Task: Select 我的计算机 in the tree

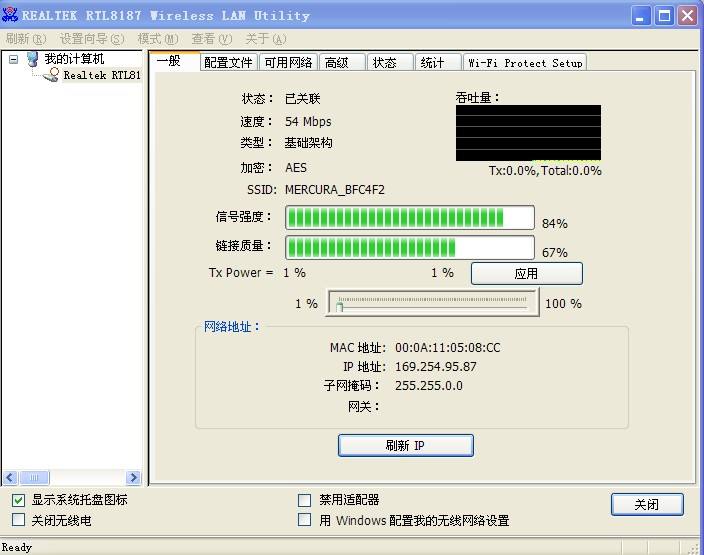Action: [74, 59]
